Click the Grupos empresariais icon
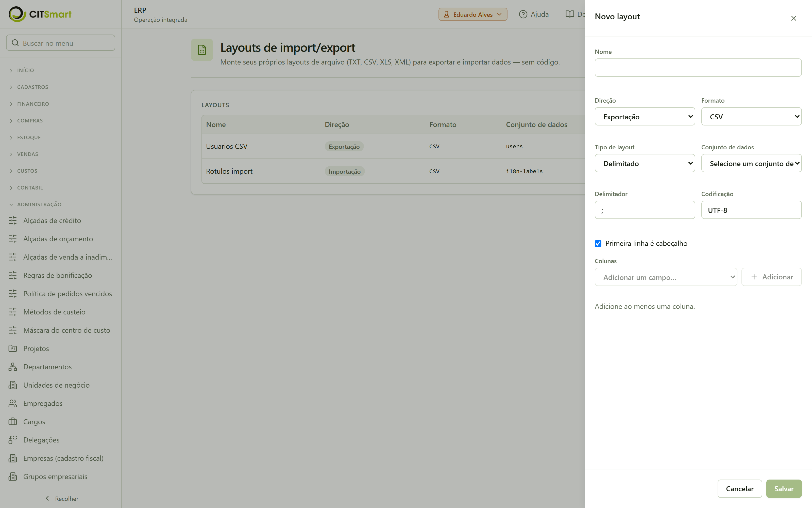The width and height of the screenshot is (812, 508). (x=13, y=477)
